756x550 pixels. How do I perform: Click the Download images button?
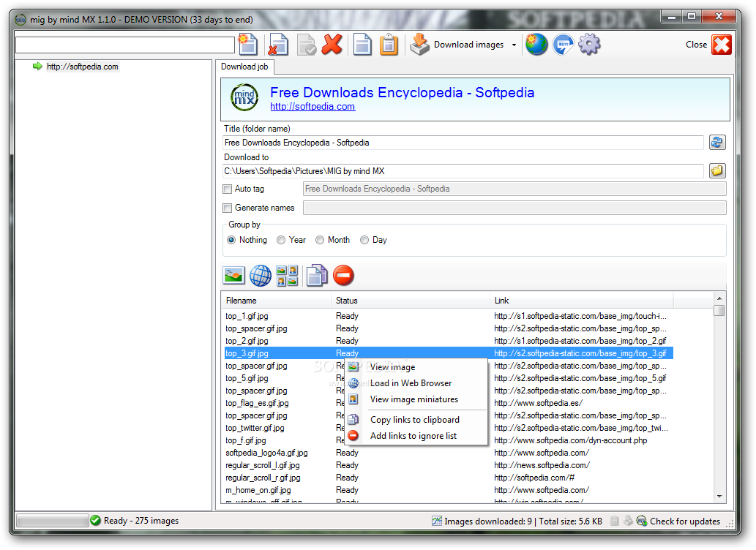[x=457, y=45]
